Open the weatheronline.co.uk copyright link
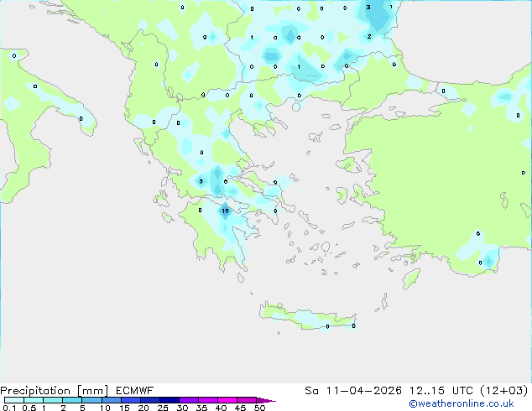The width and height of the screenshot is (532, 411). pyautogui.click(x=462, y=403)
